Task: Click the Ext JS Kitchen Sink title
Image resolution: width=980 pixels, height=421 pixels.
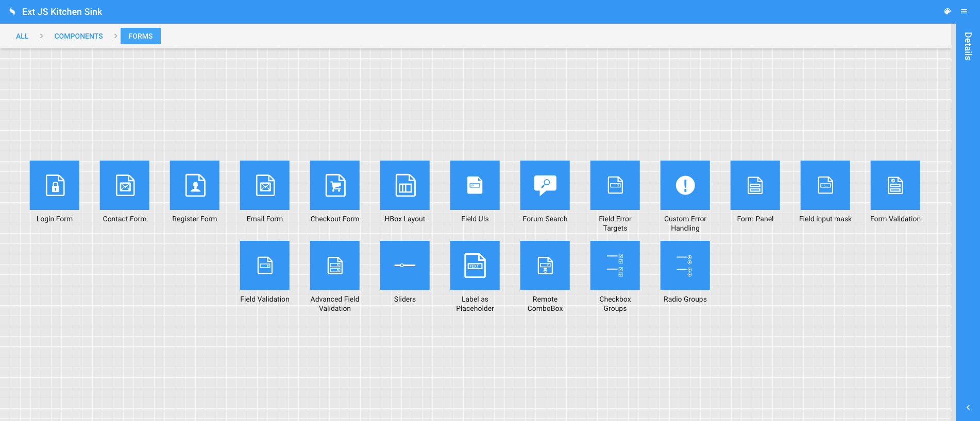Action: [62, 11]
